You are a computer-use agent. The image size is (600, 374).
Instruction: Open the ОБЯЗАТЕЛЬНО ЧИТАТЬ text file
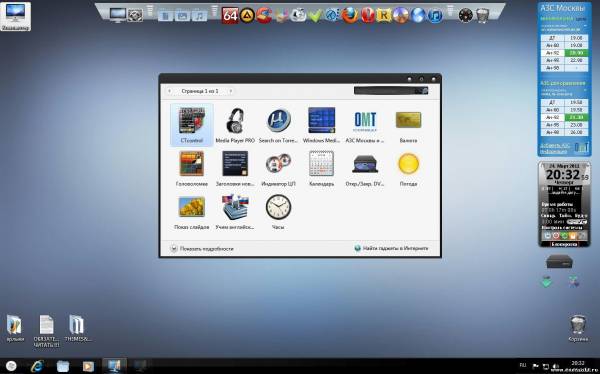point(46,331)
